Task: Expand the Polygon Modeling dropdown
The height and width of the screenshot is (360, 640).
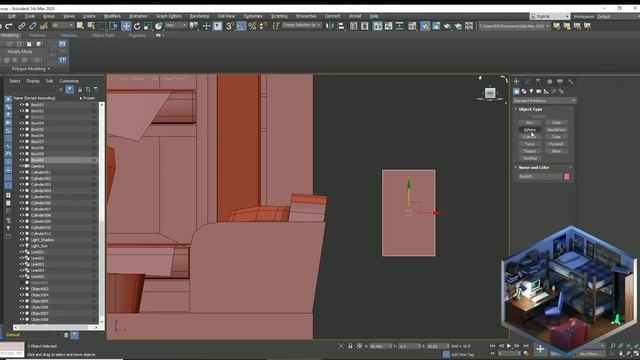Action: [x=31, y=69]
